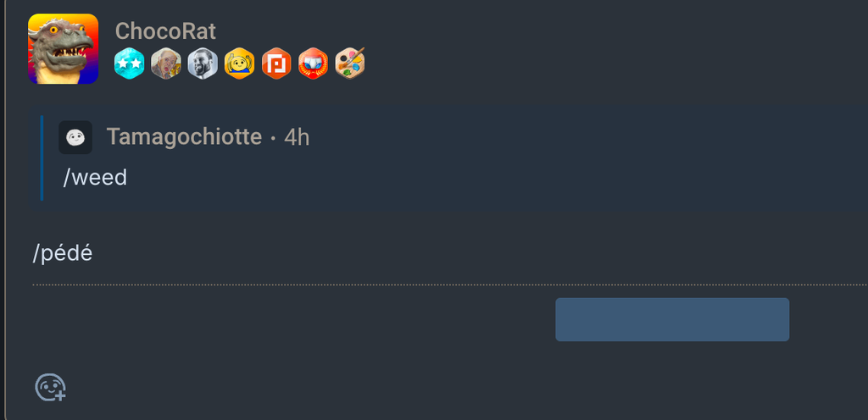Select the painted portrait hexagon badge
The height and width of the screenshot is (420, 868).
pyautogui.click(x=166, y=64)
